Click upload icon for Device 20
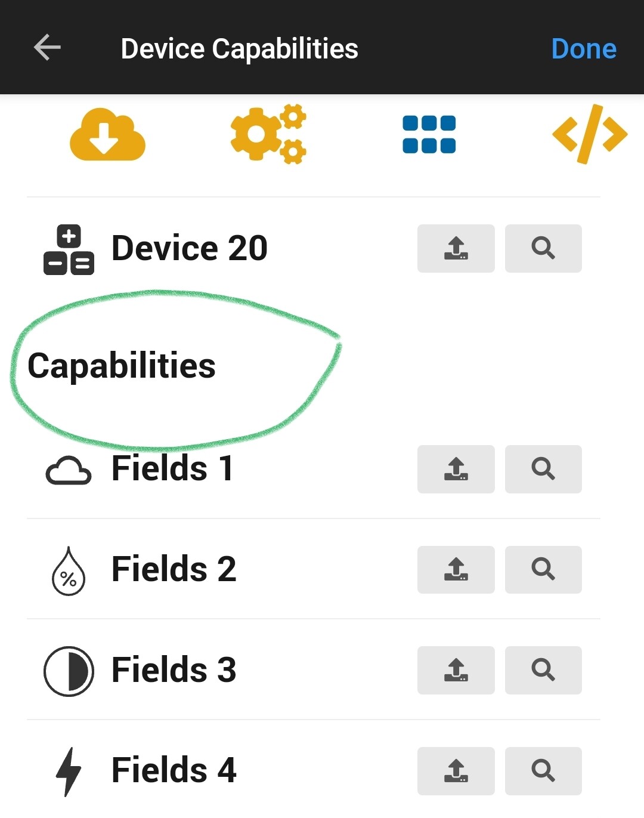 pos(456,248)
